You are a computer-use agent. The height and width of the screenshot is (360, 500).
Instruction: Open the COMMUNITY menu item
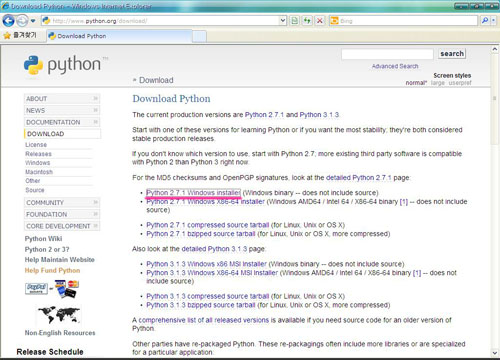(x=62, y=203)
